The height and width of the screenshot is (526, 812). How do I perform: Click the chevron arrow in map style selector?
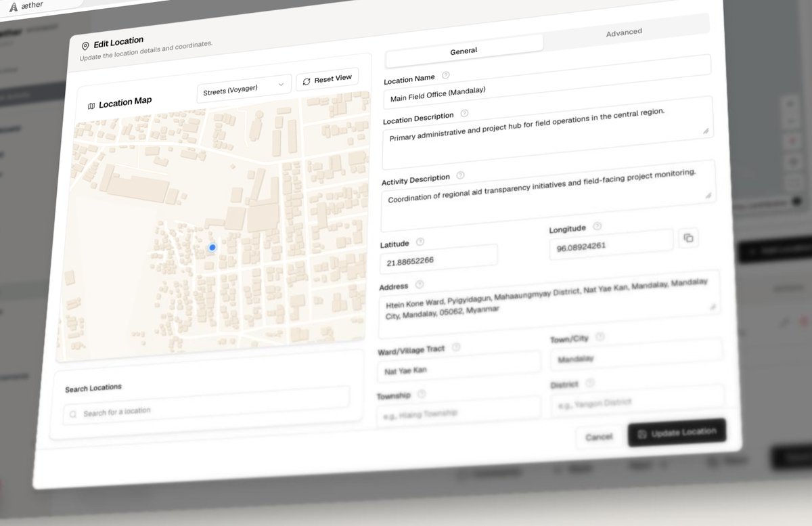281,85
